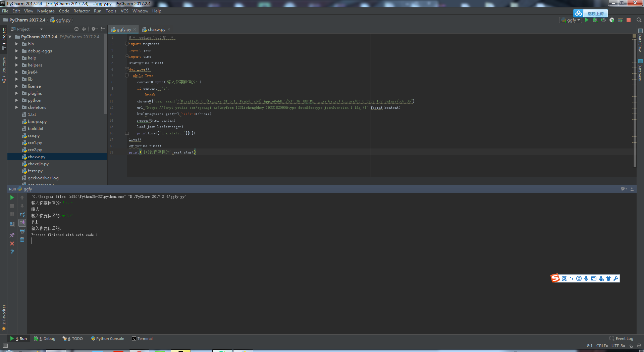Open the Database side panel
The height and width of the screenshot is (352, 644).
tap(640, 70)
